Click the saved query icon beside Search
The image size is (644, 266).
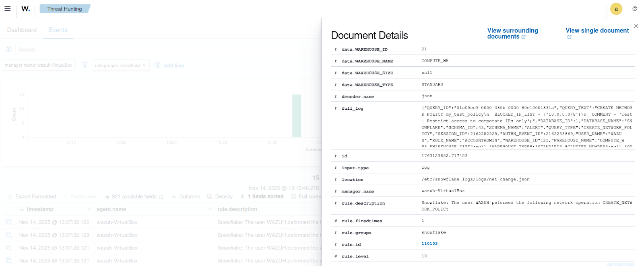point(8,49)
